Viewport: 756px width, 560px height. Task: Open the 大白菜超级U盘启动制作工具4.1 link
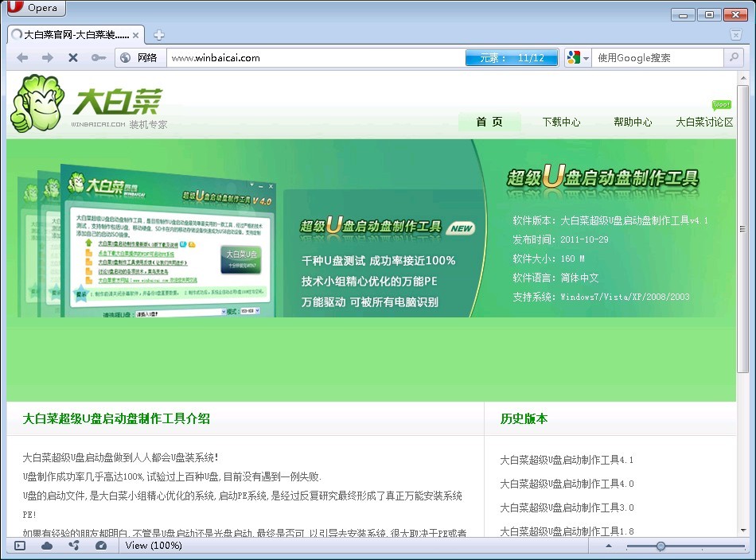(x=566, y=460)
